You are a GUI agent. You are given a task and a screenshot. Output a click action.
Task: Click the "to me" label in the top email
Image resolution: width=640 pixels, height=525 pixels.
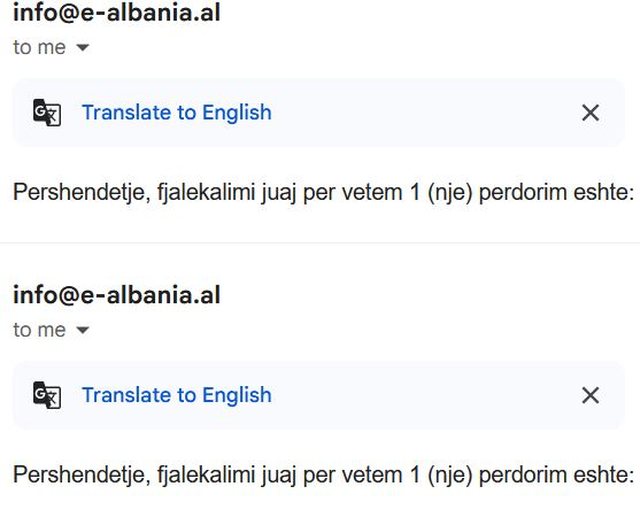[39, 47]
